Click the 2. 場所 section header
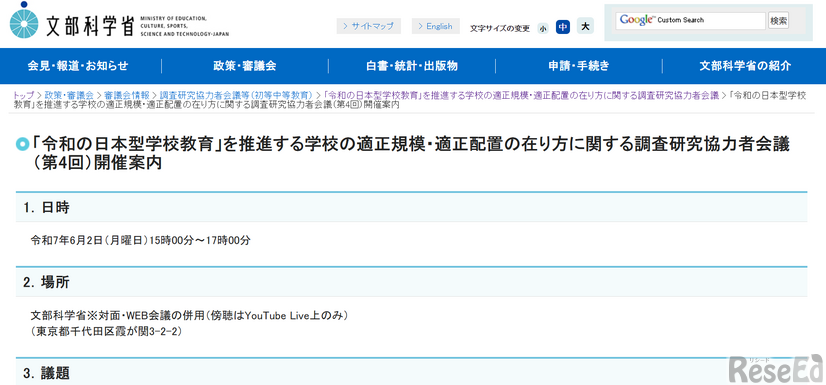826x385 pixels. point(411,282)
